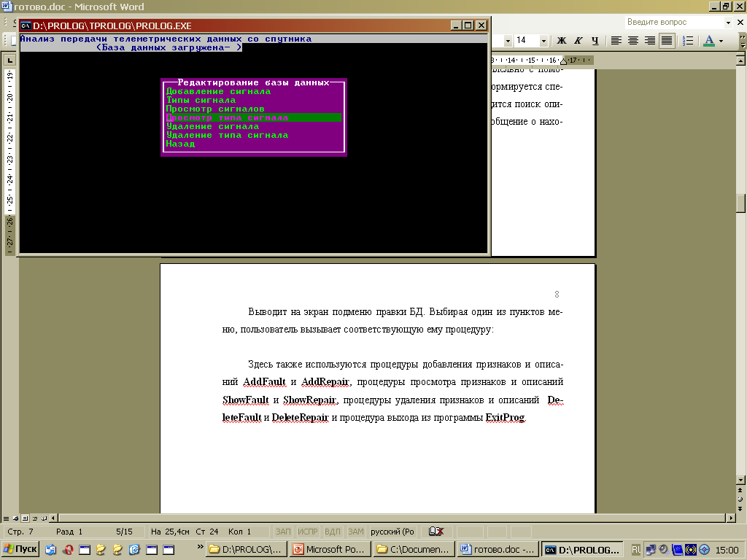This screenshot has height=560, width=747.
Task: Open the font size 14 dropdown
Action: 543,41
